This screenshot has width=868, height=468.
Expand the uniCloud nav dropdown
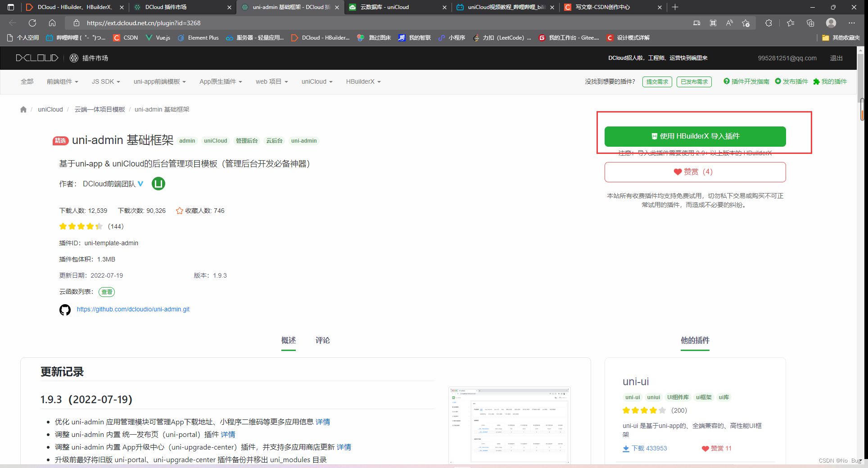[317, 81]
